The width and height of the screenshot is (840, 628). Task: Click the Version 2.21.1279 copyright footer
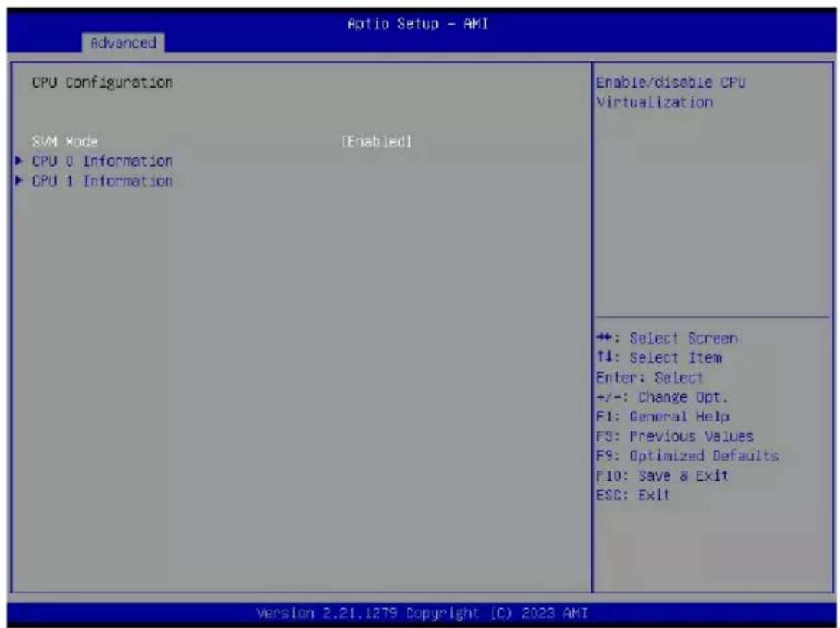click(422, 613)
